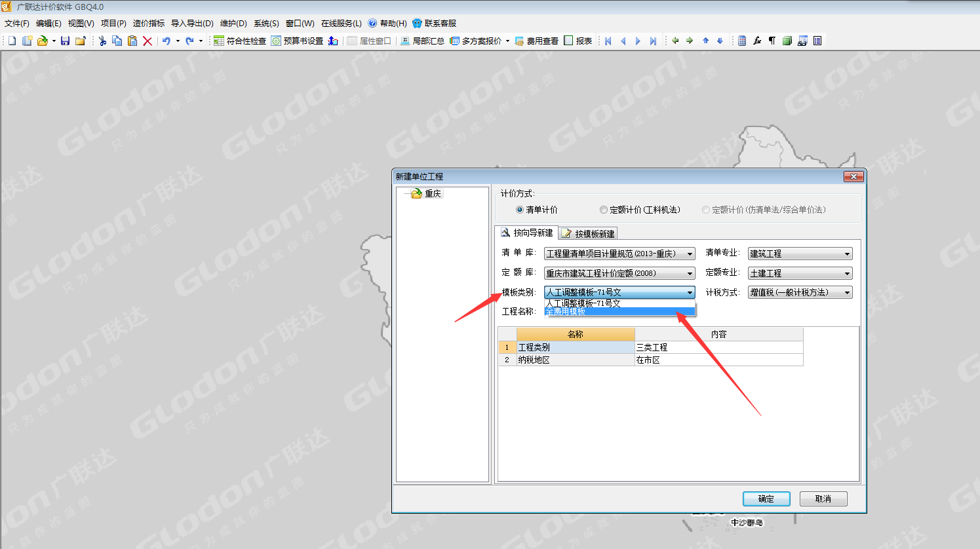Image resolution: width=980 pixels, height=549 pixels.
Task: Open the 导入导出(D) menu
Action: (x=192, y=24)
